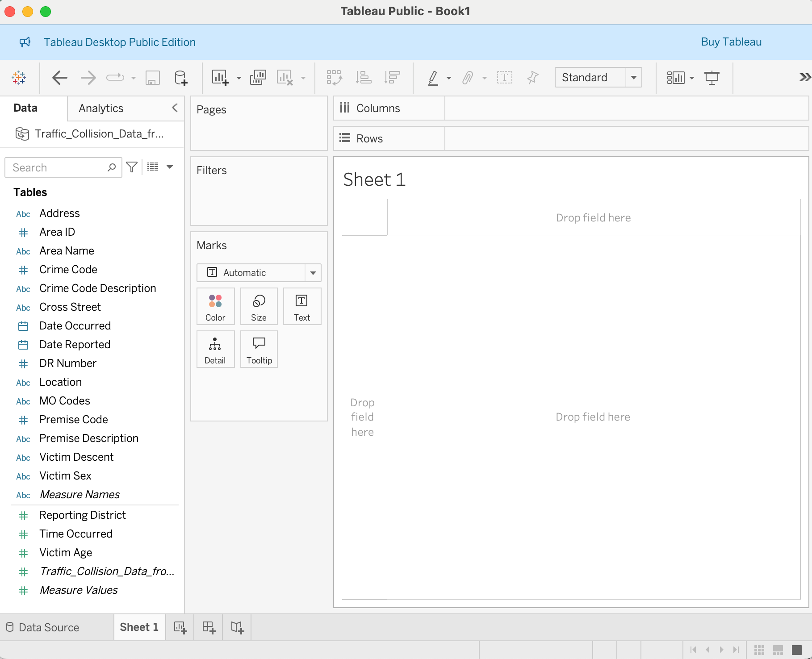Image resolution: width=812 pixels, height=659 pixels.
Task: Click the Tableau start page logo icon
Action: [19, 78]
